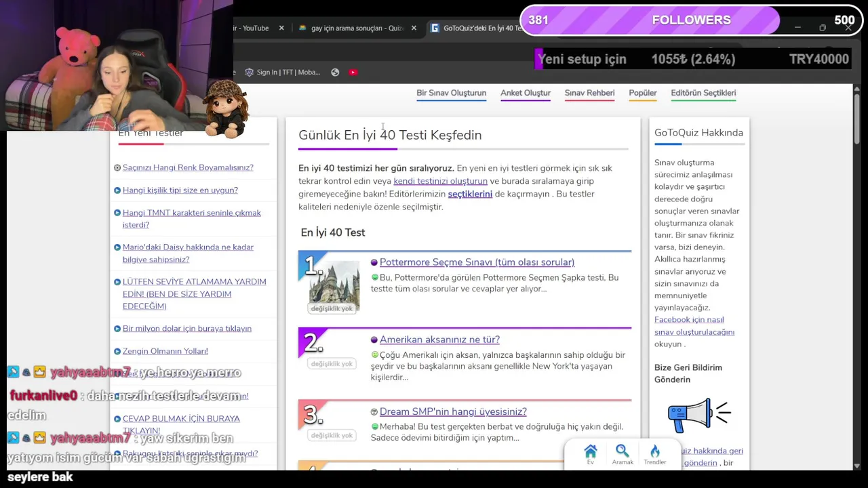Click the gray face icon beside Dream SMP

click(x=374, y=411)
